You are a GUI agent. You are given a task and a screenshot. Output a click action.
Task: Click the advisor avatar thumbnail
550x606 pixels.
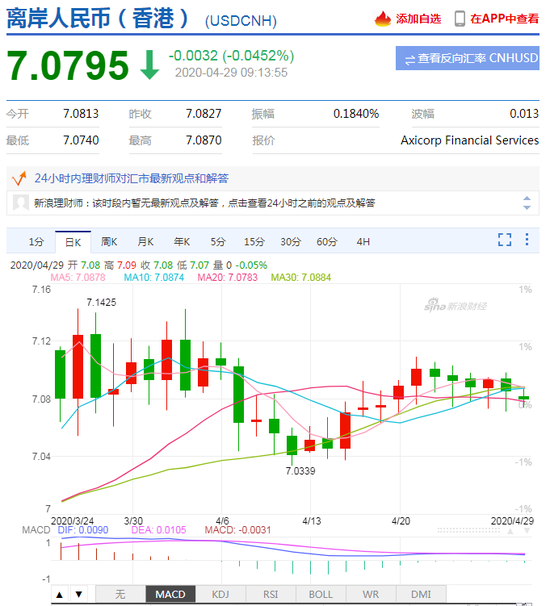click(20, 203)
